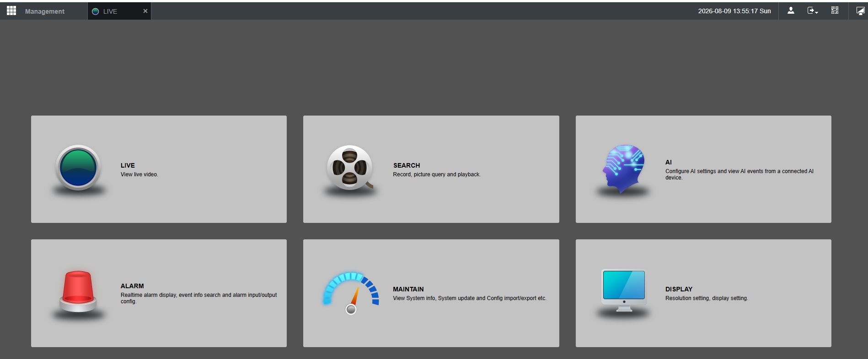The width and height of the screenshot is (868, 359).
Task: Click 'Resolution setting, display setting.' text
Action: 707,298
